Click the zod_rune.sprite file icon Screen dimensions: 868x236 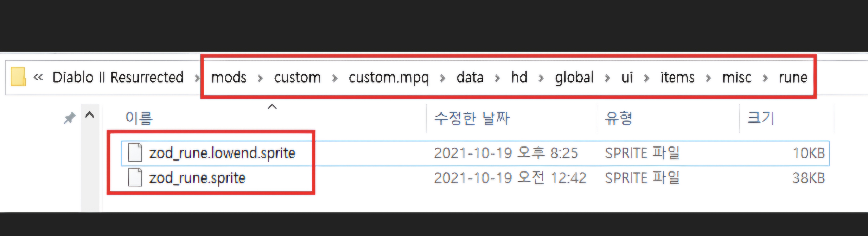(135, 178)
